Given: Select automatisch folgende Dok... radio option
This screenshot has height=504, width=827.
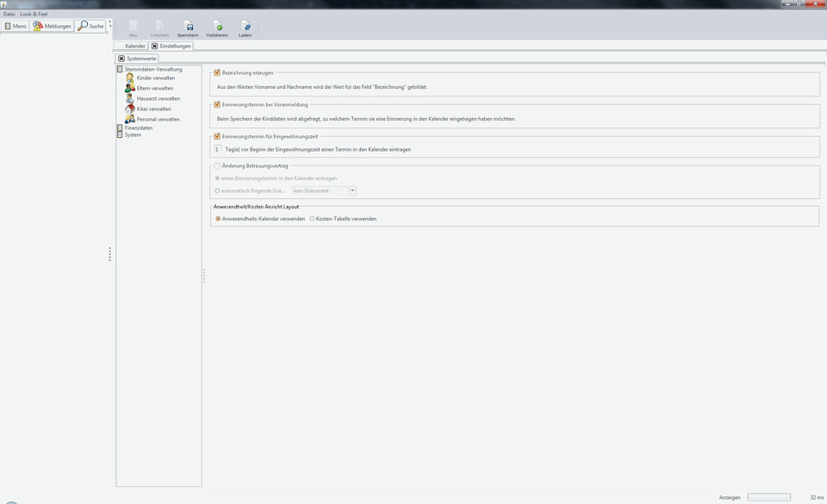Looking at the screenshot, I should (x=217, y=191).
